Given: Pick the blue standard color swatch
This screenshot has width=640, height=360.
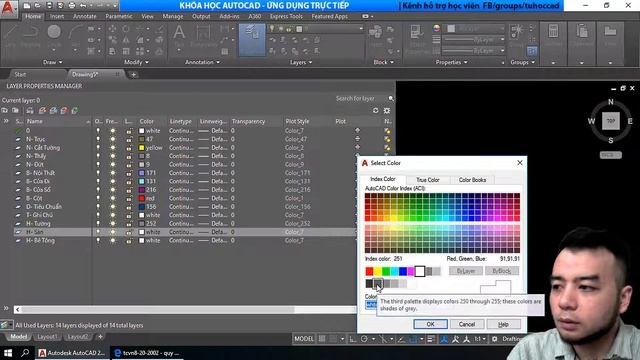Looking at the screenshot, I should [x=403, y=271].
